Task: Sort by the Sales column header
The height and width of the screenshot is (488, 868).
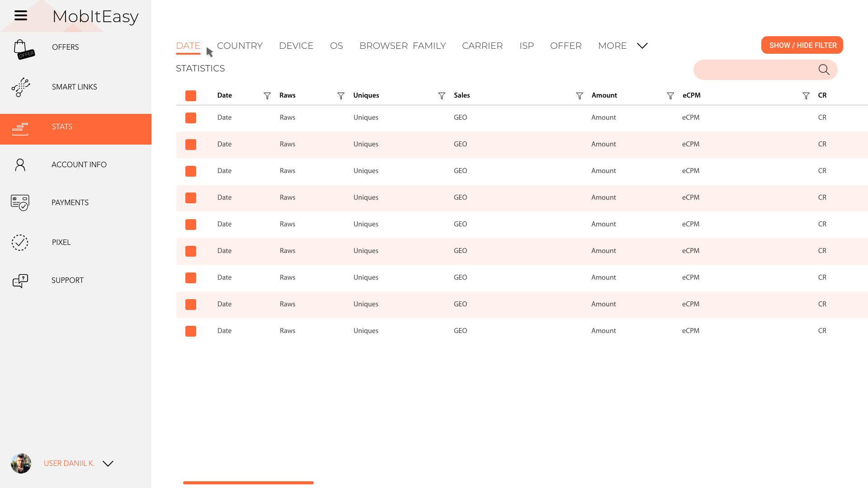Action: (x=462, y=95)
